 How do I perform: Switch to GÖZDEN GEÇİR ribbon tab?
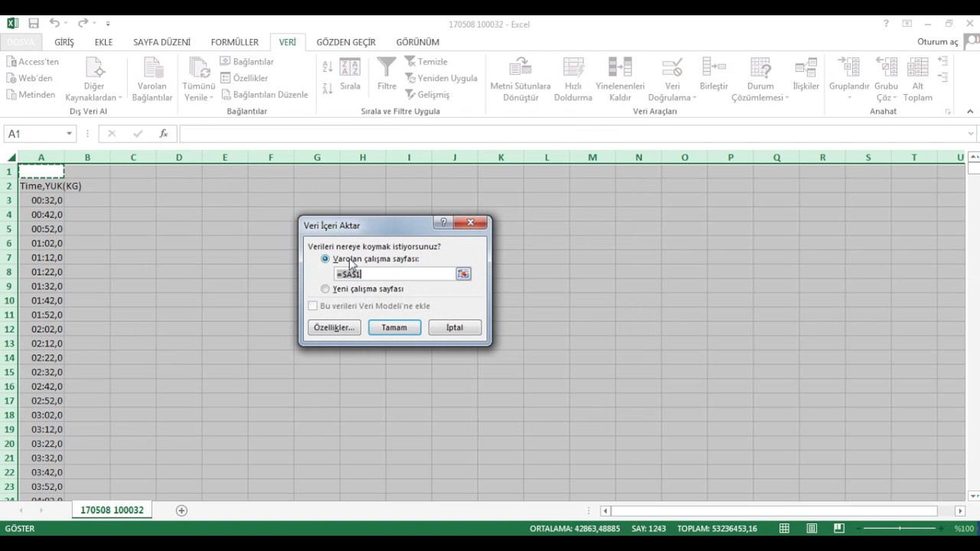coord(346,42)
